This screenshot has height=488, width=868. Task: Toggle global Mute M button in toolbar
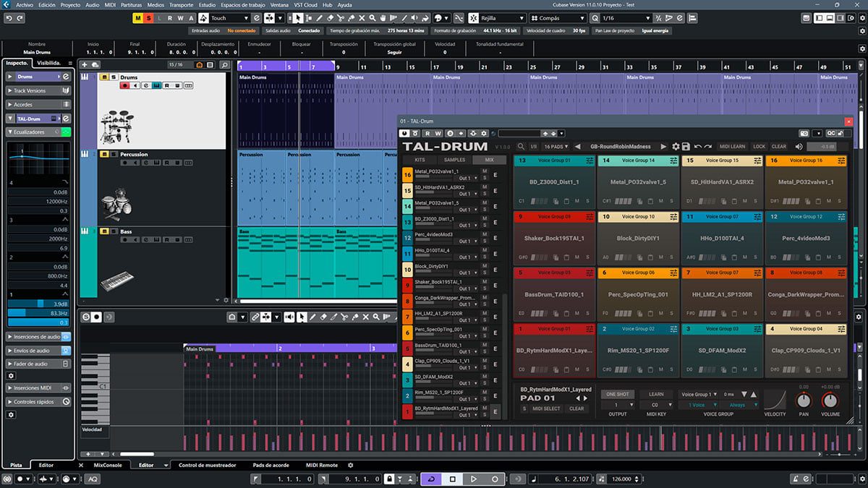137,17
